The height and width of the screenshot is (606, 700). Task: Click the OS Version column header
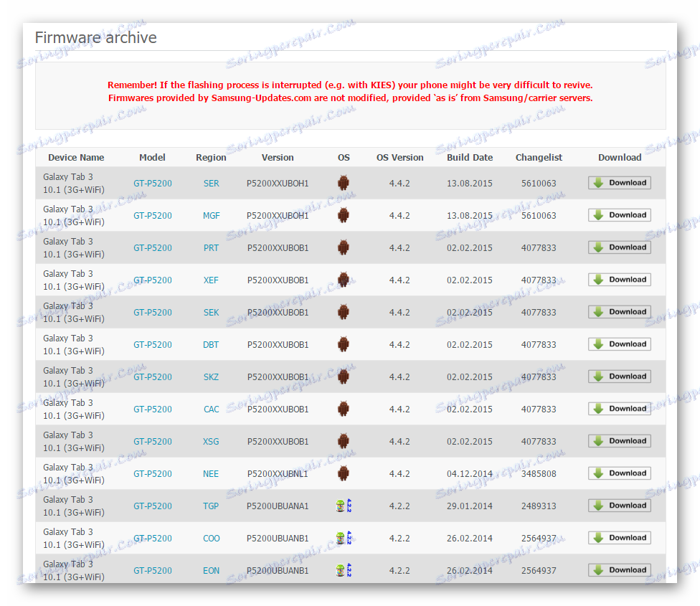400,158
